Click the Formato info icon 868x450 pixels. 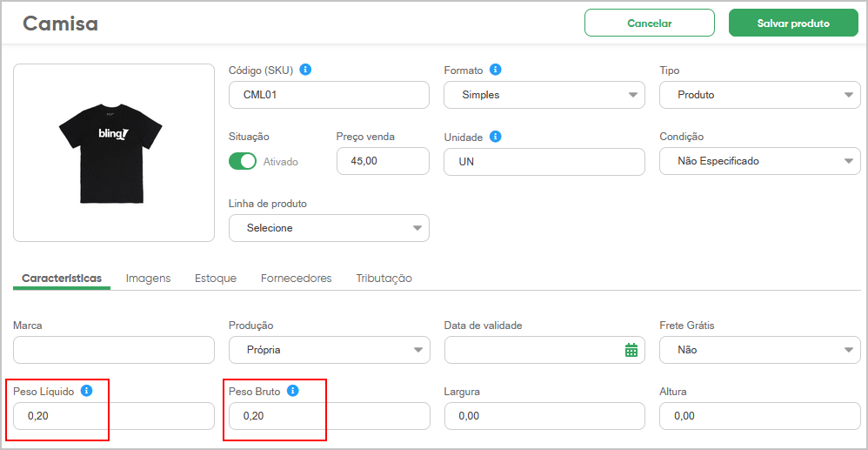[x=496, y=70]
